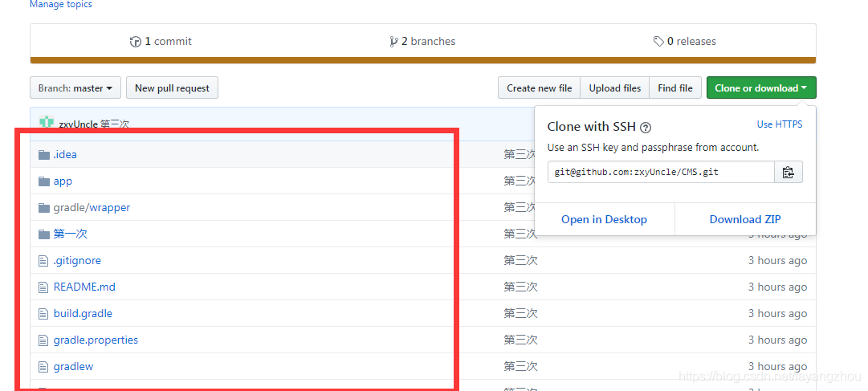
Task: Open the gradle/wrapper folder
Action: (92, 208)
